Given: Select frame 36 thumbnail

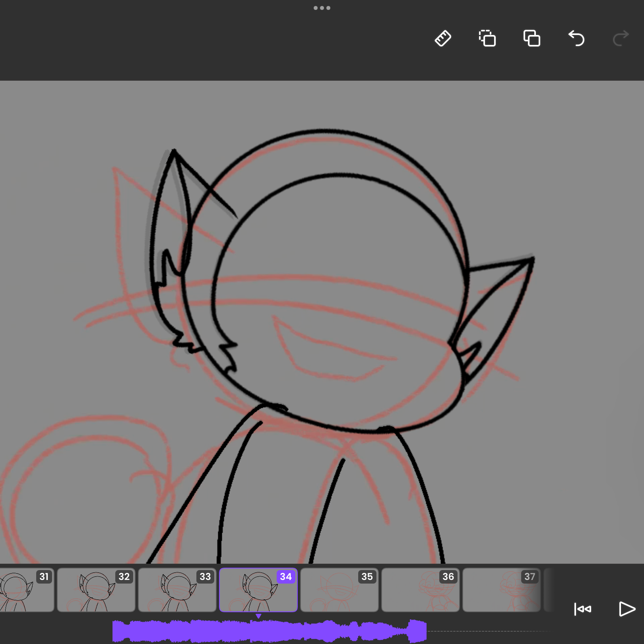Looking at the screenshot, I should (x=421, y=590).
